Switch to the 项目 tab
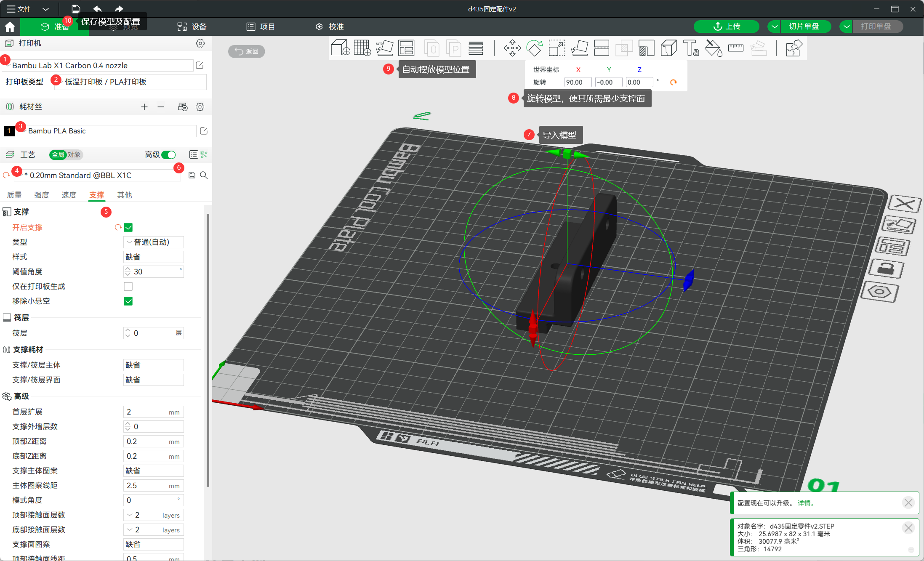The width and height of the screenshot is (924, 561). click(x=261, y=27)
